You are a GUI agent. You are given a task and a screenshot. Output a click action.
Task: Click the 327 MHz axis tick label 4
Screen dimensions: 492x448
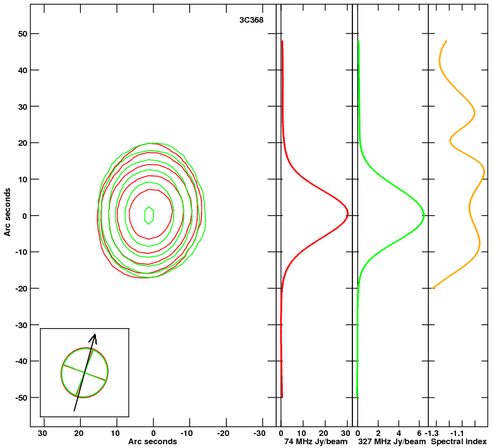399,433
